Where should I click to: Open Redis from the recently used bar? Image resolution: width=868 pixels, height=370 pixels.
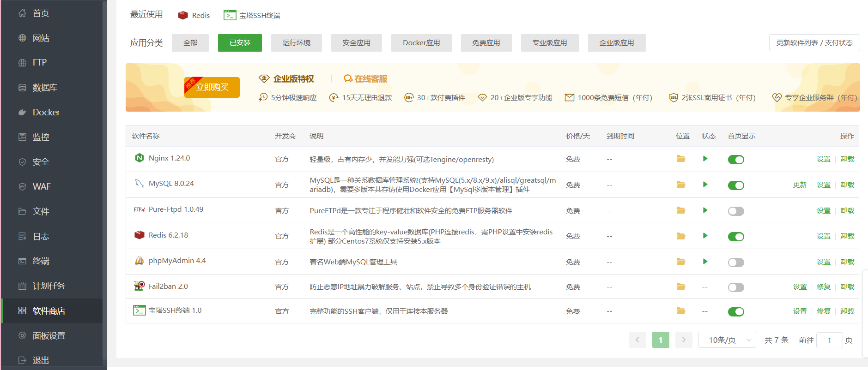pos(194,15)
